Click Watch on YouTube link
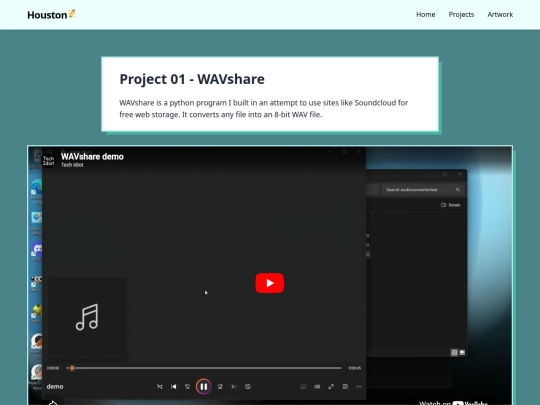This screenshot has height=405, width=540. (453, 403)
